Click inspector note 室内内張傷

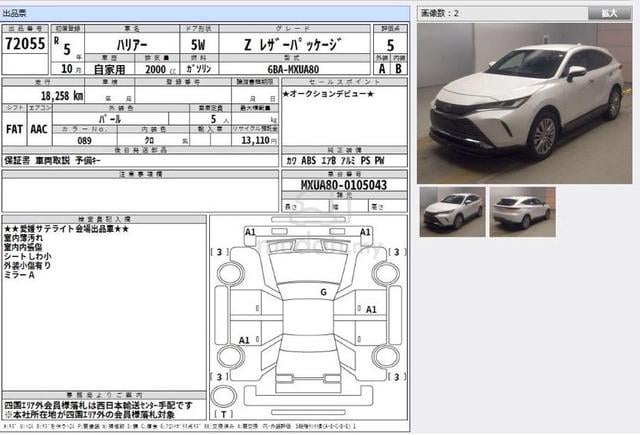click(x=23, y=247)
